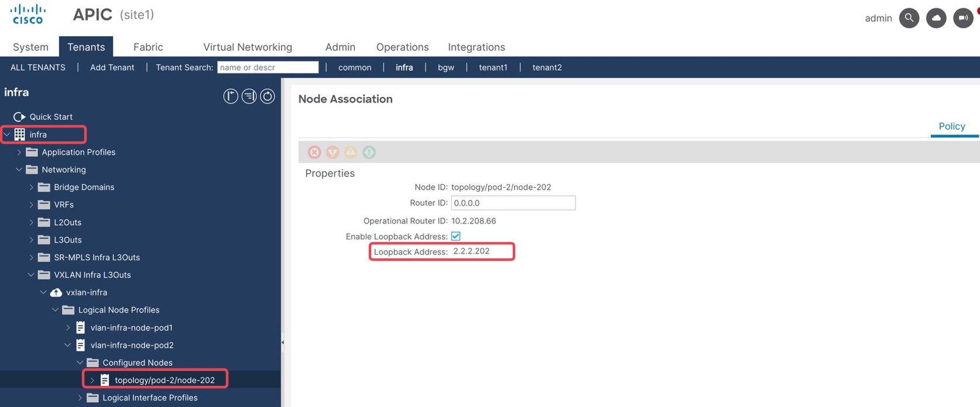Click the major fault orange icon
This screenshot has width=980, height=407.
point(333,152)
